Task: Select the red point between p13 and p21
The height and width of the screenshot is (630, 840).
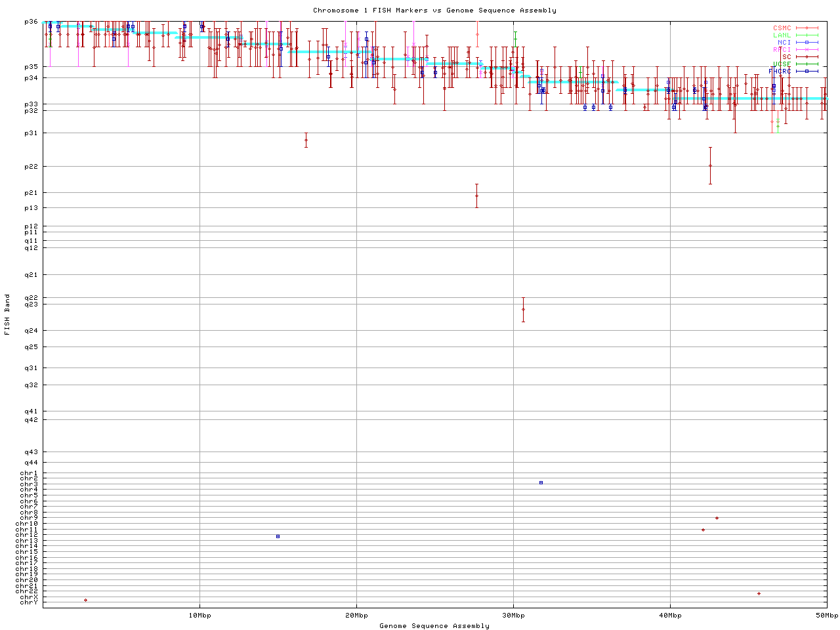Action: (x=476, y=196)
